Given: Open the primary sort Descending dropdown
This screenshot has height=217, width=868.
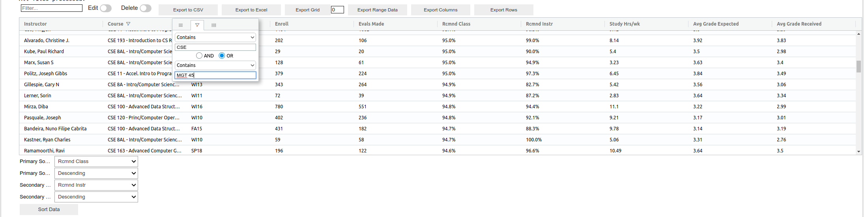Looking at the screenshot, I should (96, 173).
